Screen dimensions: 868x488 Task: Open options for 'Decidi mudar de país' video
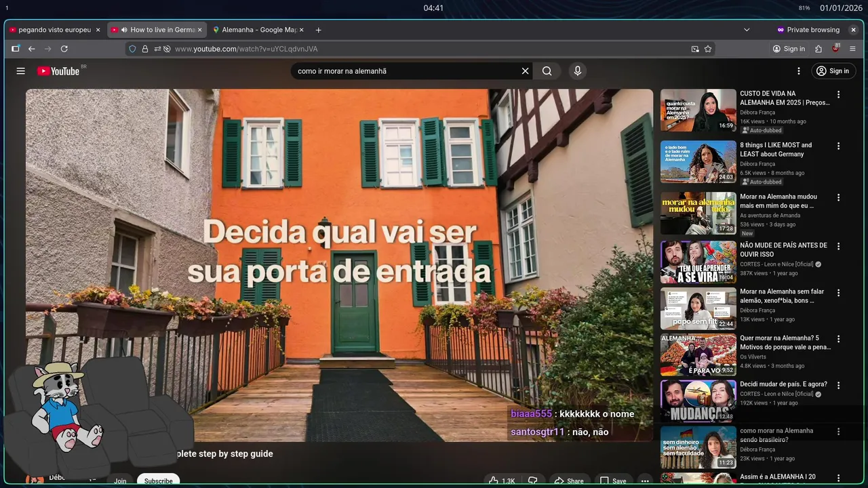point(838,385)
